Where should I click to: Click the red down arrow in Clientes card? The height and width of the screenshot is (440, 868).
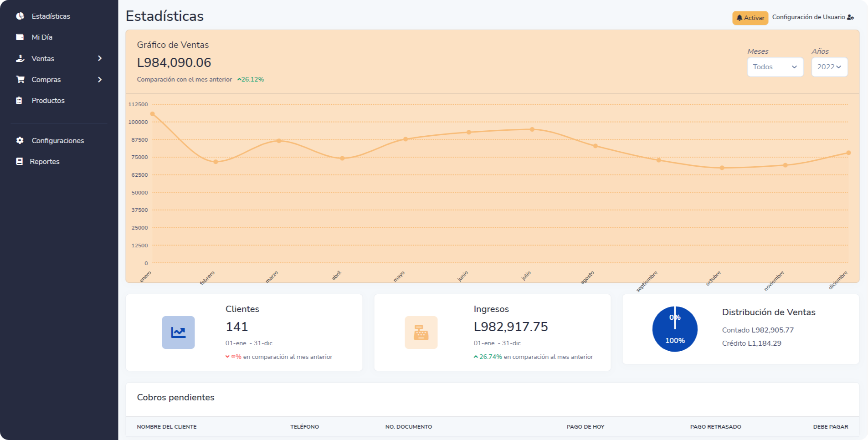pos(227,357)
